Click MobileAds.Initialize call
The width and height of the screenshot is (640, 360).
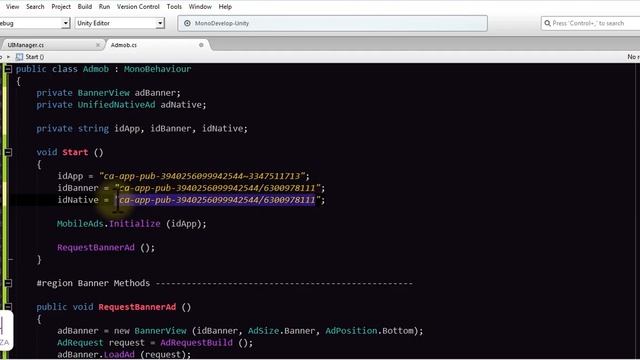[x=131, y=224]
